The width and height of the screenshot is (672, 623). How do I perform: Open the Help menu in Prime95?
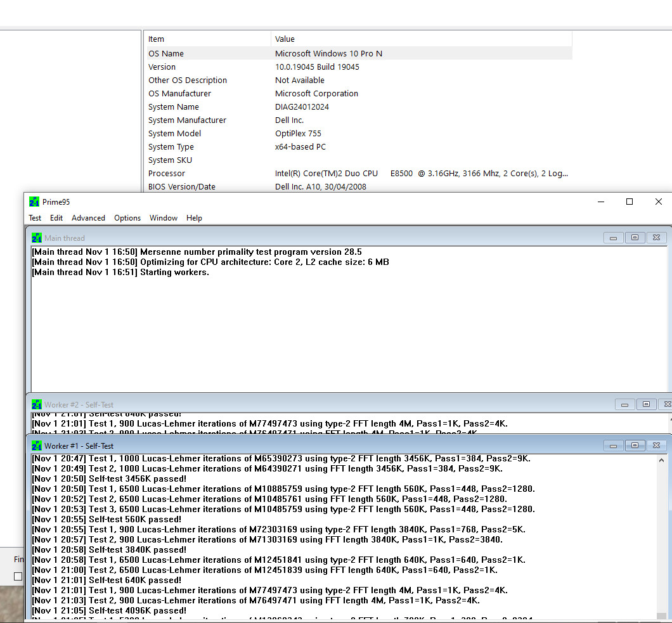click(x=194, y=218)
